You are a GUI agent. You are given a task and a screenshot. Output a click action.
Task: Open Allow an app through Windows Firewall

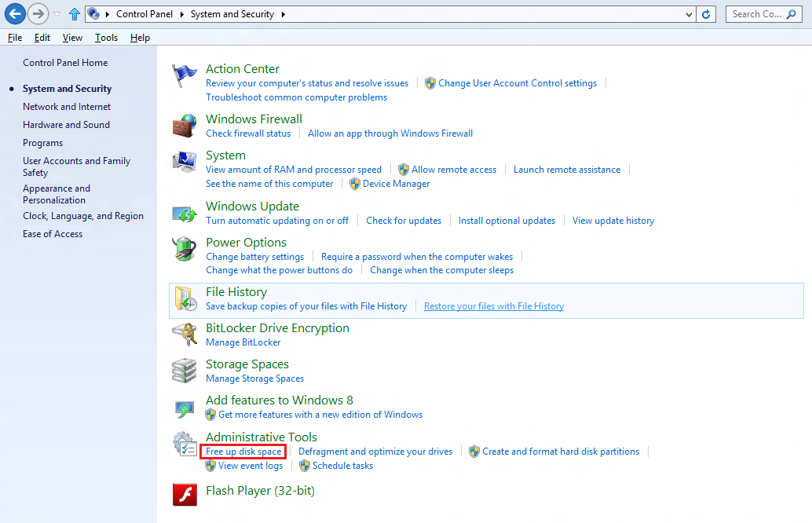pyautogui.click(x=390, y=133)
